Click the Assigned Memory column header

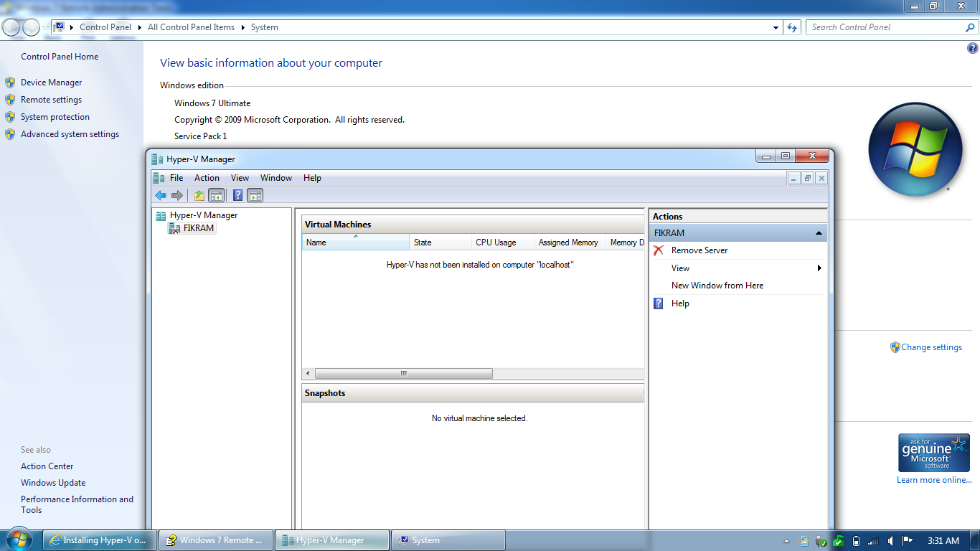click(x=570, y=242)
